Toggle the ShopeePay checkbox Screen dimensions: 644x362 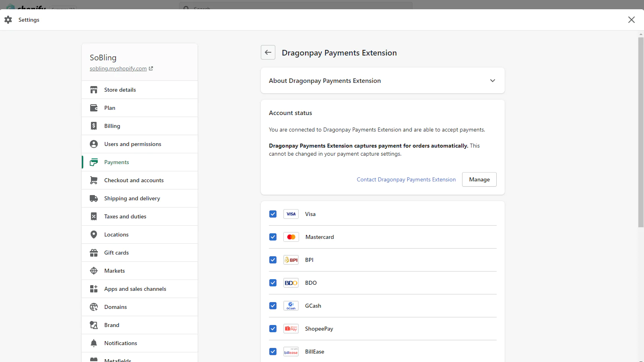273,329
